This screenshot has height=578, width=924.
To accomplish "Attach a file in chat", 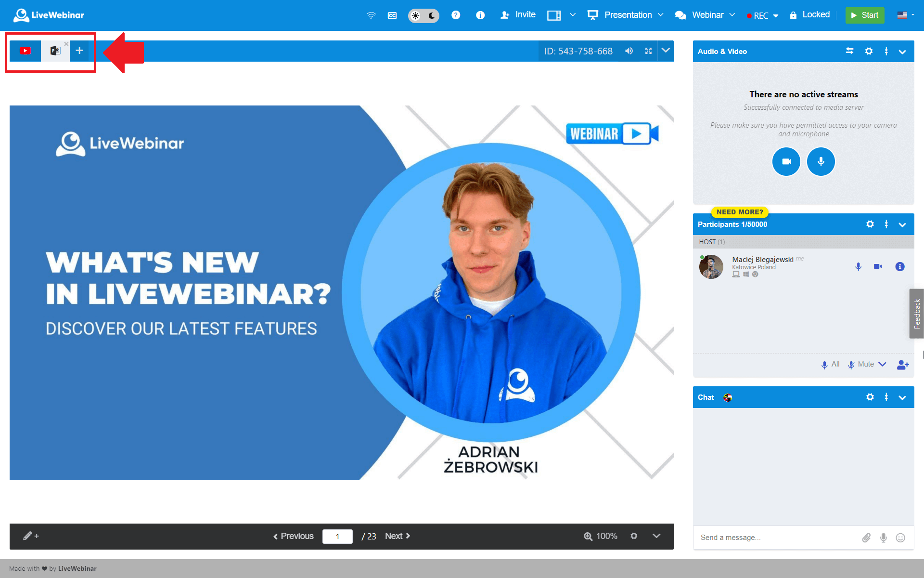I will (866, 538).
